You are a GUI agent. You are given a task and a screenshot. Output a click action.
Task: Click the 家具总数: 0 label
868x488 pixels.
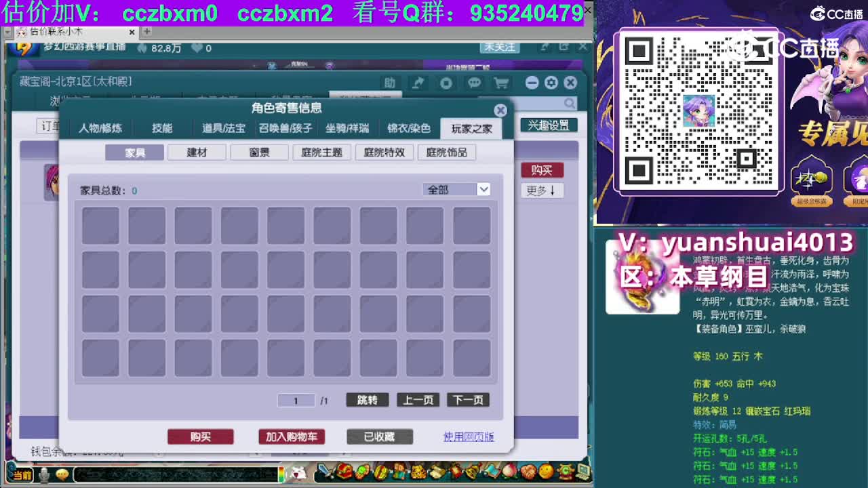108,190
